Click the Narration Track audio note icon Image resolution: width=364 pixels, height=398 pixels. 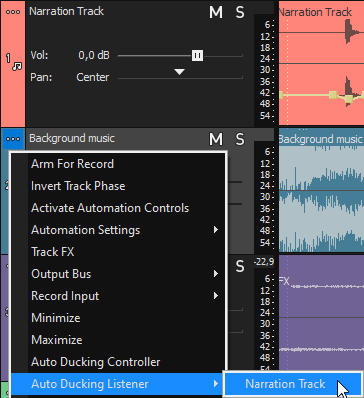pyautogui.click(x=17, y=67)
